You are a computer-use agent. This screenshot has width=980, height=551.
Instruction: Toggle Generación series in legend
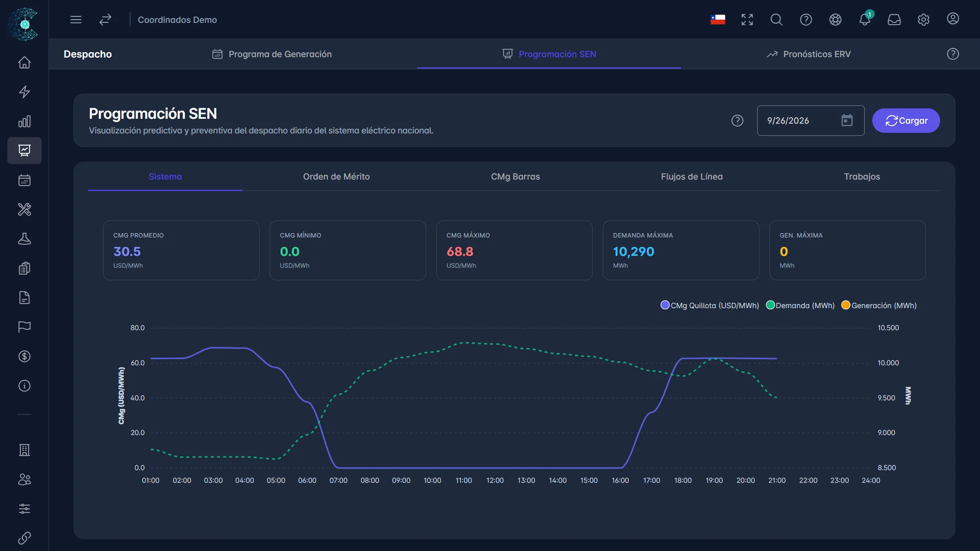(879, 305)
